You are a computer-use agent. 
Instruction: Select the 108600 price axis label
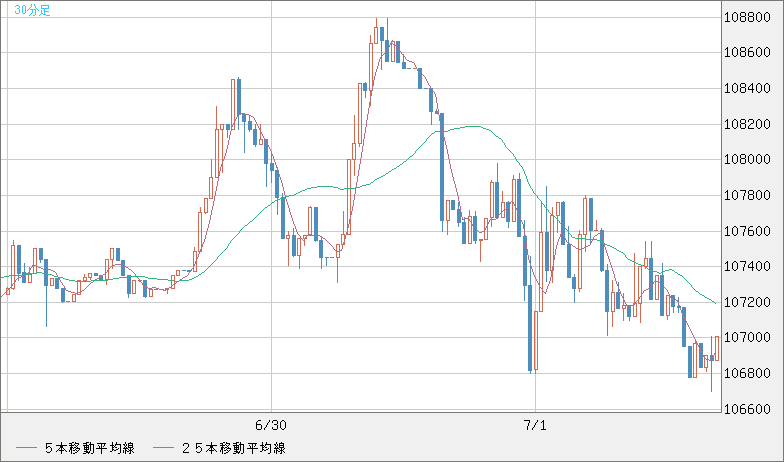747,53
